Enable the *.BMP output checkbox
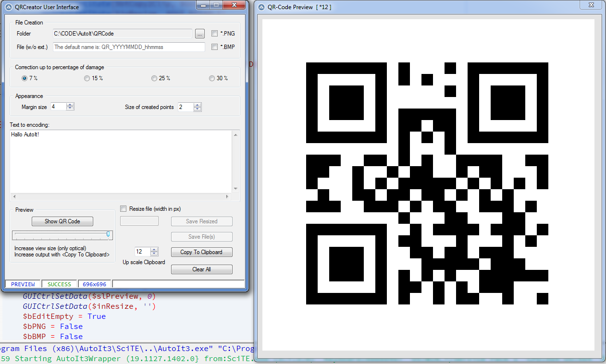 click(x=215, y=47)
